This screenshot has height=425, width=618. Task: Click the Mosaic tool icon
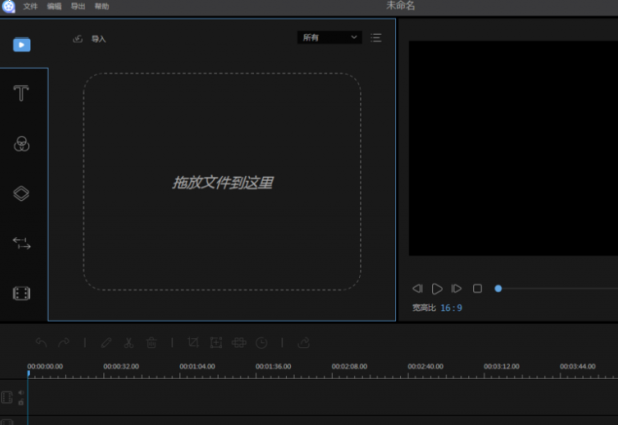(239, 342)
